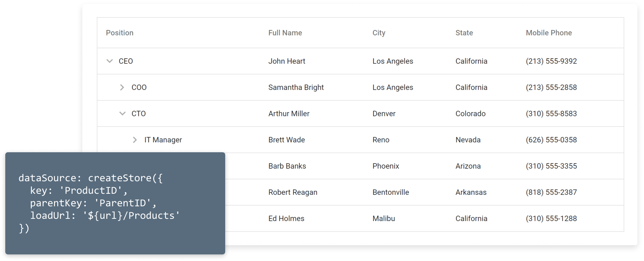The width and height of the screenshot is (644, 261).
Task: Collapse the CEO row chevron
Action: 110,61
